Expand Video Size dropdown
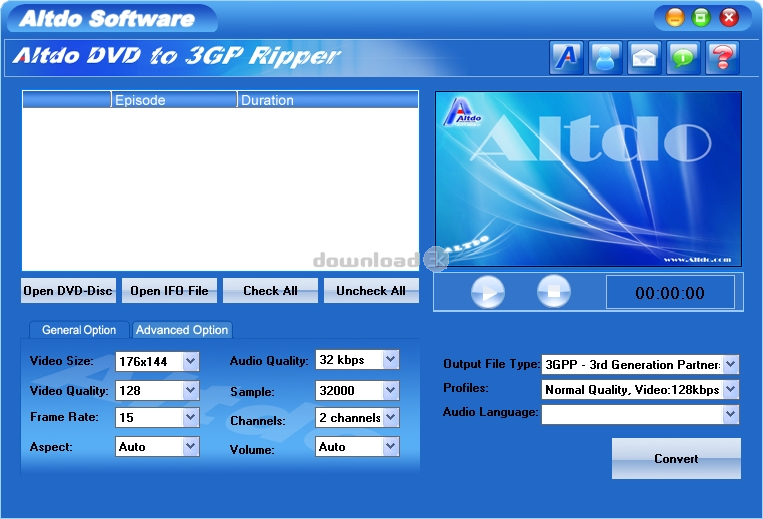The width and height of the screenshot is (763, 519). tap(191, 361)
